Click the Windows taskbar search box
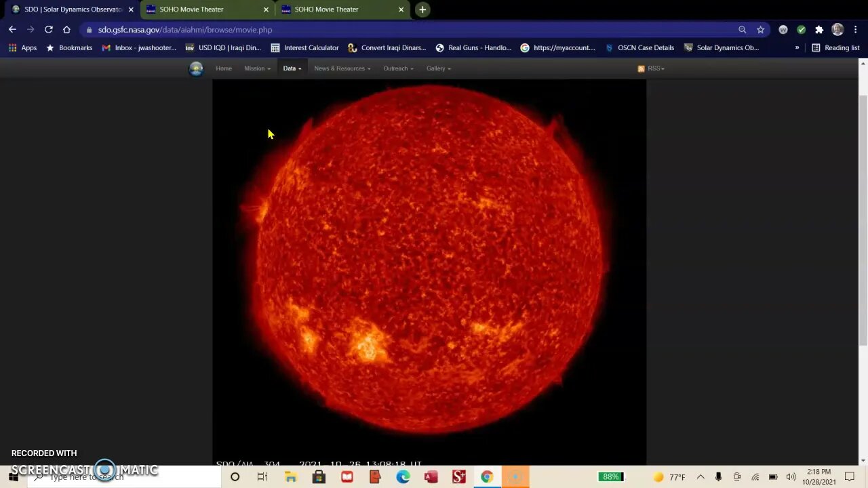Viewport: 868px width, 488px height. pyautogui.click(x=125, y=477)
